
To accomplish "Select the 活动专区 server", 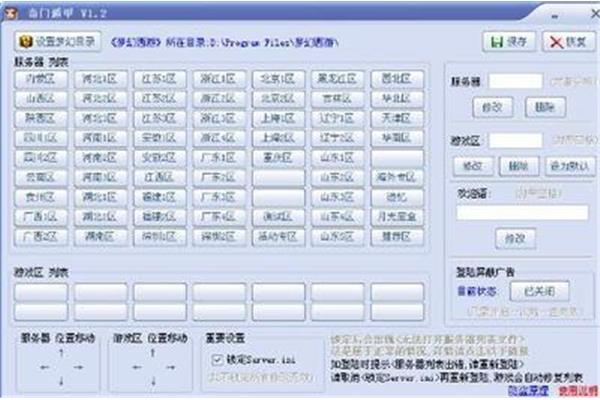I will (x=278, y=237).
